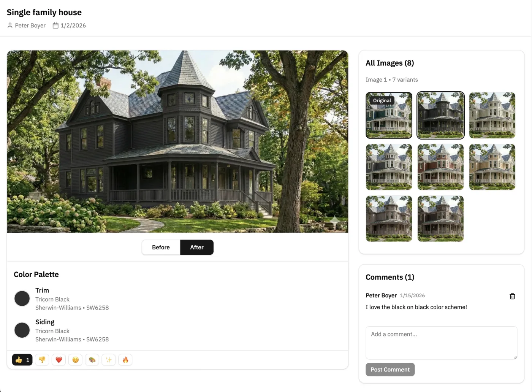Open the cream white house variant thumbnail
Image resolution: width=532 pixels, height=392 pixels.
pos(492,115)
